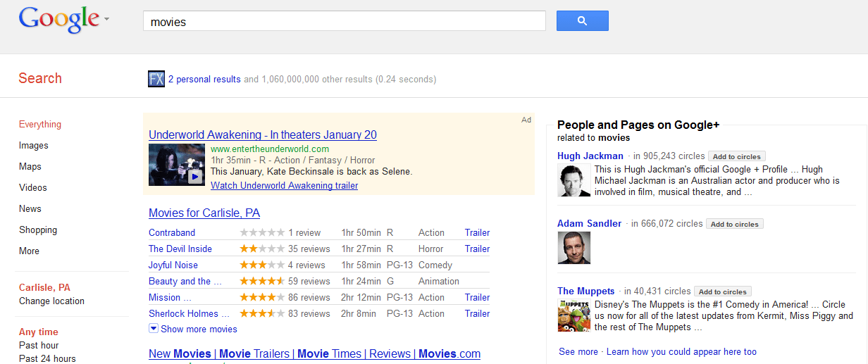Filter results to Past hour
The width and height of the screenshot is (868, 364).
click(39, 346)
